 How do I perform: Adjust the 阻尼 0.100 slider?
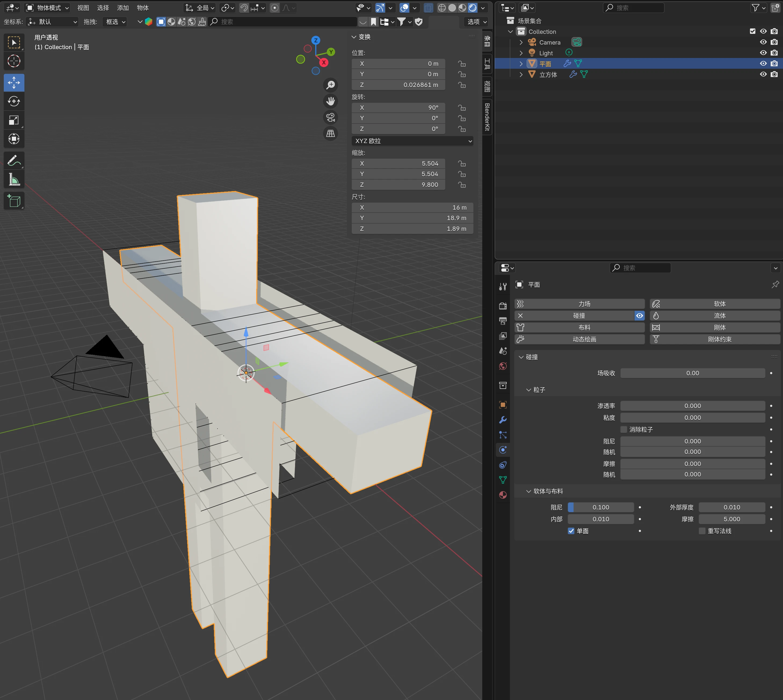(x=601, y=507)
